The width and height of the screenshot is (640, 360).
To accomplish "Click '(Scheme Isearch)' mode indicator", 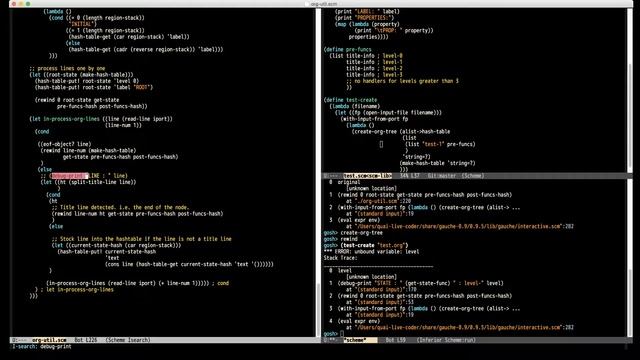I will tap(128, 340).
